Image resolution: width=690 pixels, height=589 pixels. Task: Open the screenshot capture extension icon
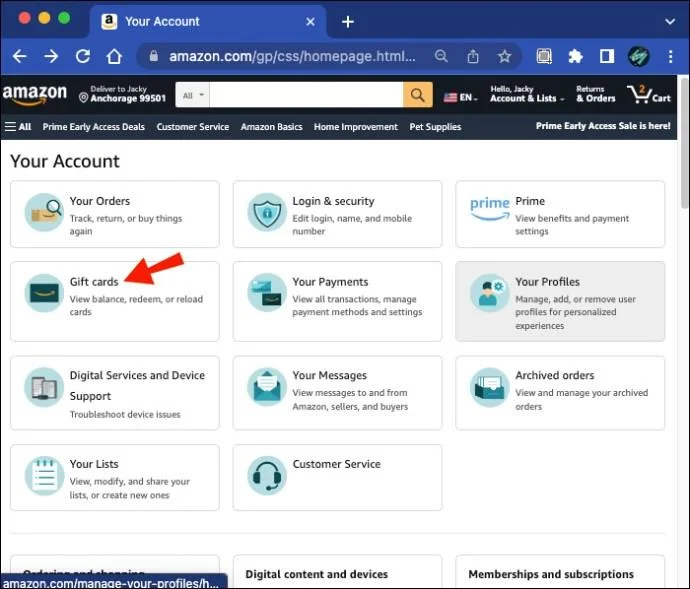click(544, 56)
